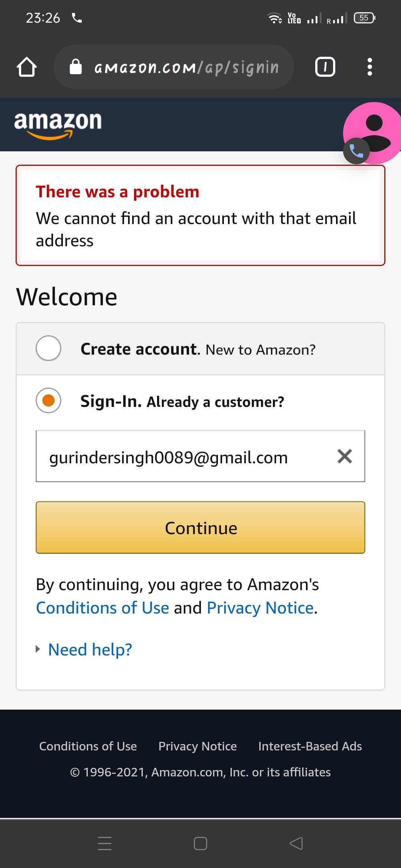Tap the lock icon in address bar
This screenshot has height=868, width=401.
[76, 67]
